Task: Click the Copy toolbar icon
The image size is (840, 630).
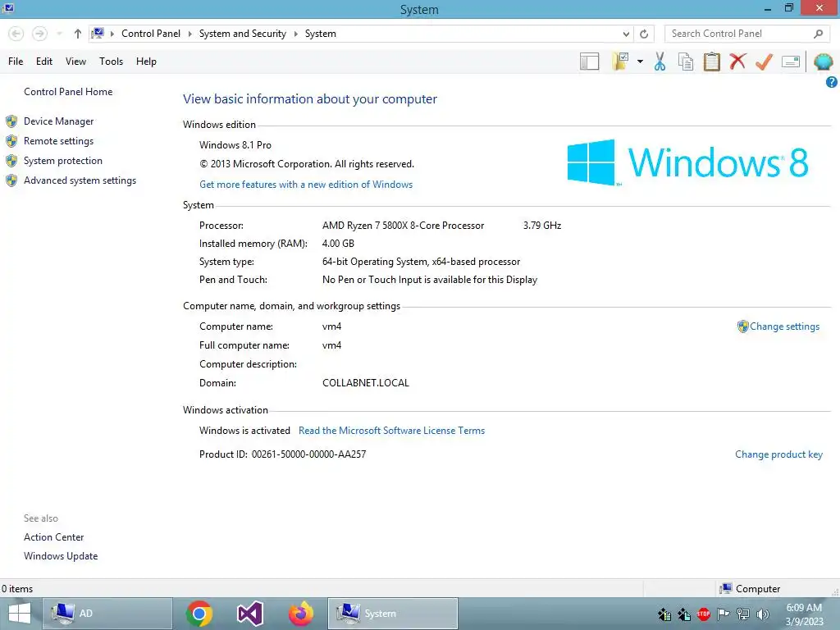Action: (x=686, y=62)
